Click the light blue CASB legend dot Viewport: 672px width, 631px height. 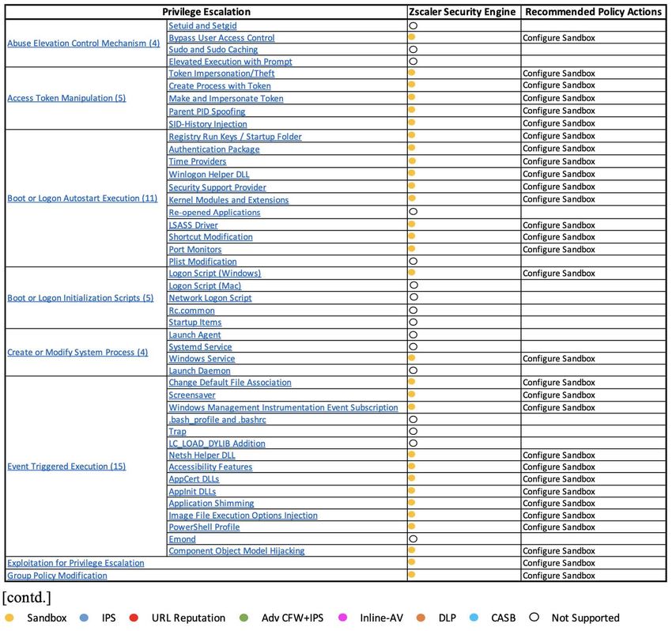[474, 618]
